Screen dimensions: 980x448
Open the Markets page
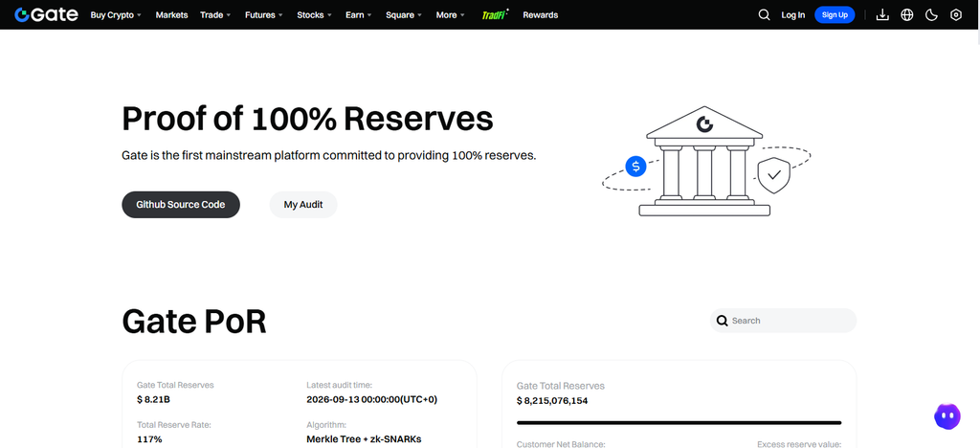point(171,15)
